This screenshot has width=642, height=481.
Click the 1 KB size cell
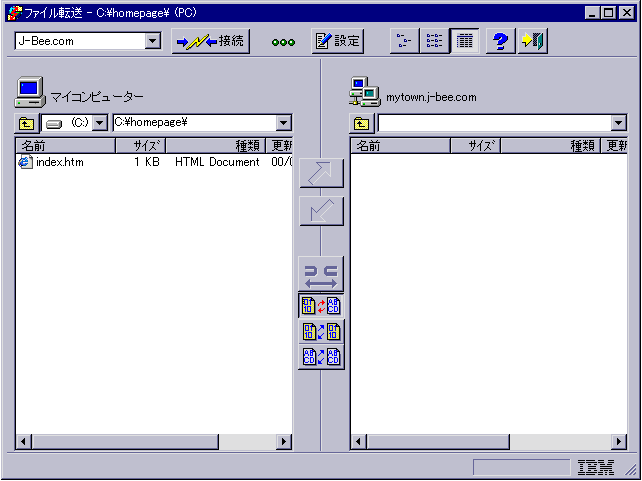[147, 162]
